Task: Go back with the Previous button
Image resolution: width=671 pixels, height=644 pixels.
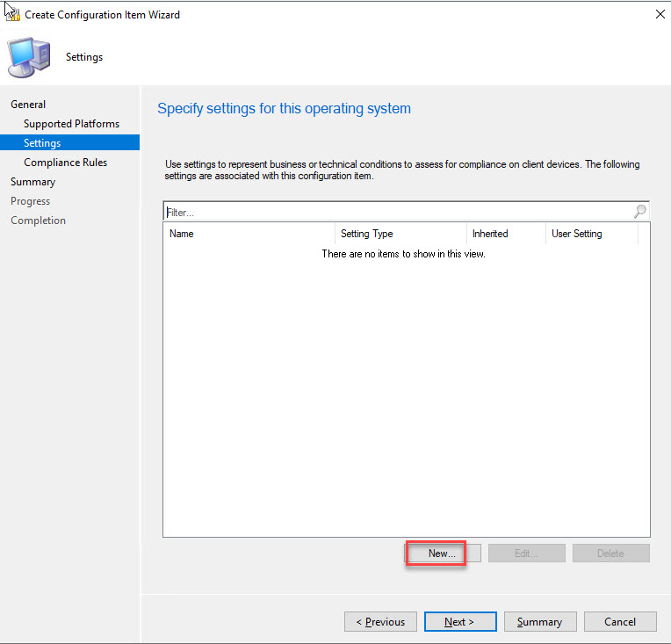Action: tap(380, 622)
